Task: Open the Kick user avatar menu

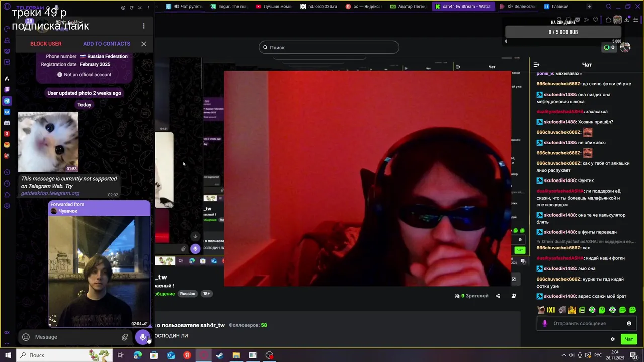Action: tap(625, 47)
